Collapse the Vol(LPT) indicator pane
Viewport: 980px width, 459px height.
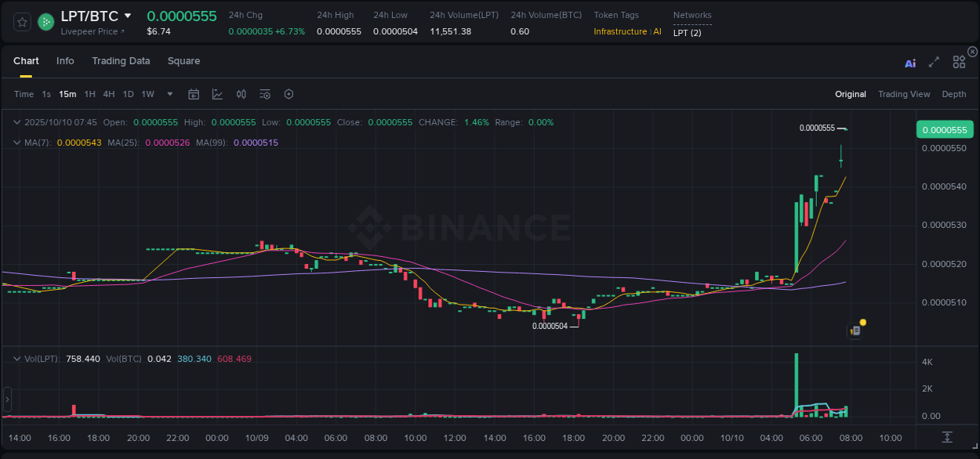(x=17, y=359)
